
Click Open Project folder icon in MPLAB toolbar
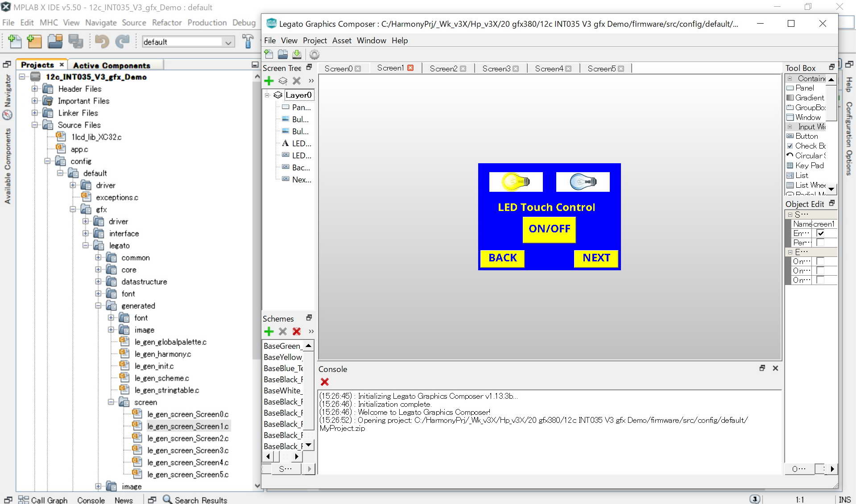coord(55,41)
